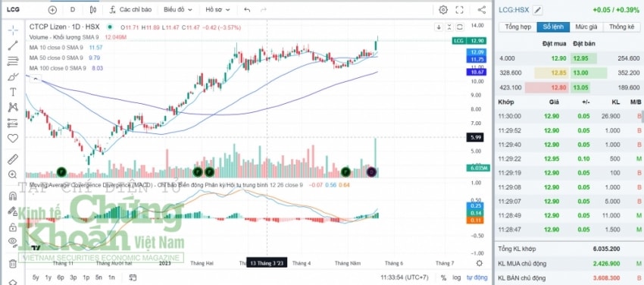Open the Hồ sơ dropdown
The width and height of the screenshot is (644, 285).
point(217,9)
